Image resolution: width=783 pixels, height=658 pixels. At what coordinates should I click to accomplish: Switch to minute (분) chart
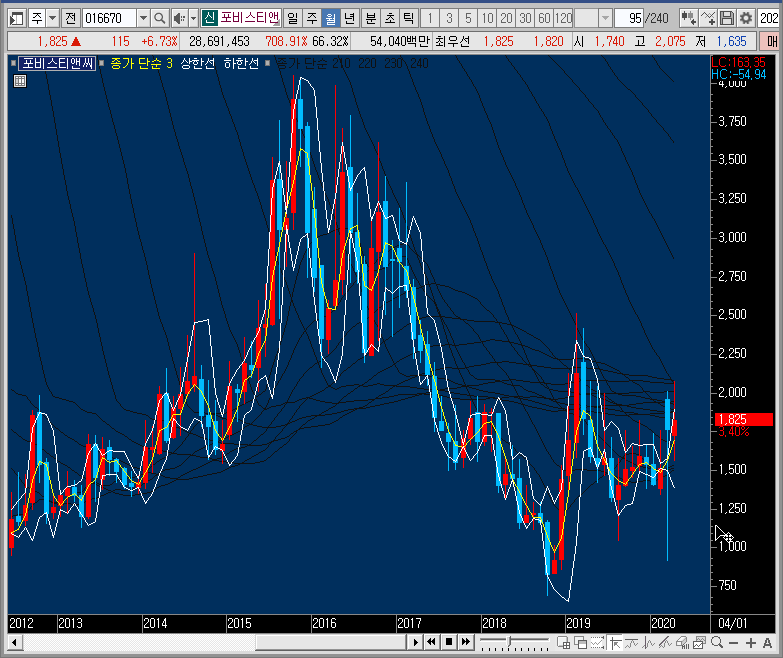coord(371,18)
